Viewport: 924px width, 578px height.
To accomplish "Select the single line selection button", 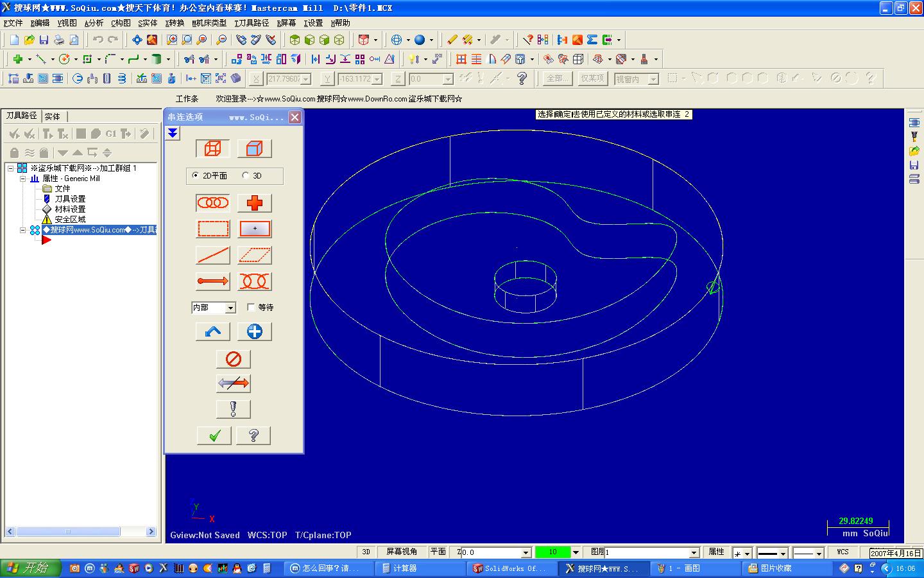I will (212, 255).
